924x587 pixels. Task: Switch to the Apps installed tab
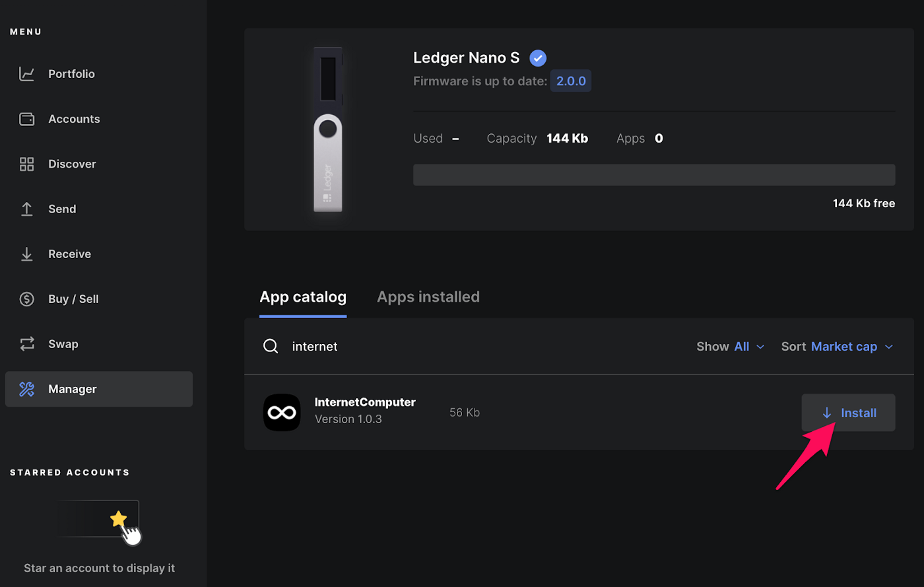point(428,297)
